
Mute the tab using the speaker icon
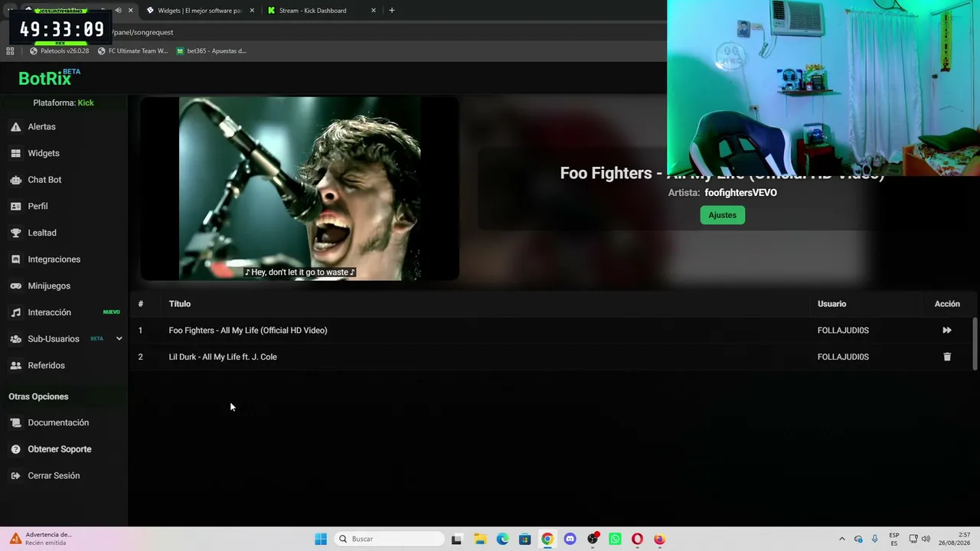118,11
